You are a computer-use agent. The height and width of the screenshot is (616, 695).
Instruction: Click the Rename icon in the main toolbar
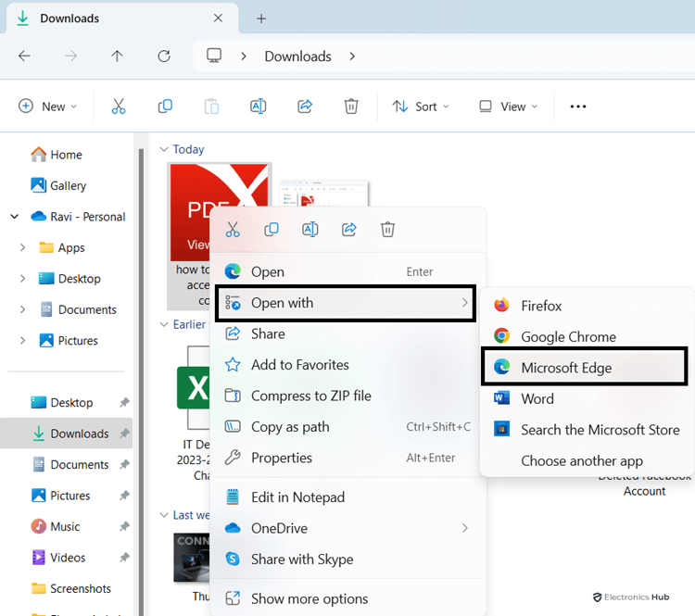coord(258,107)
